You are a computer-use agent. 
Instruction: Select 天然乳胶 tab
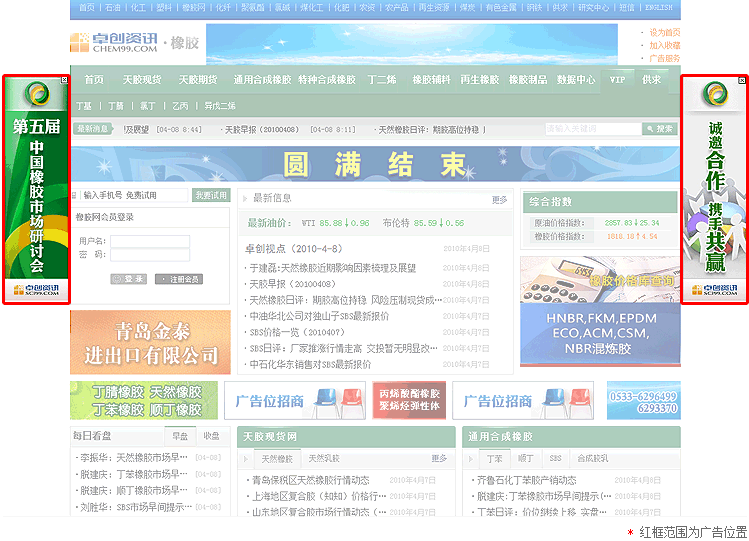click(x=324, y=459)
